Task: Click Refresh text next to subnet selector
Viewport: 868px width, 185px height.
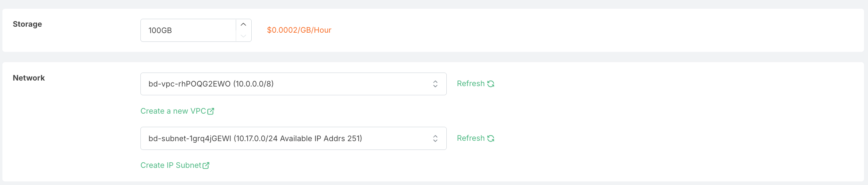Action: 471,138
